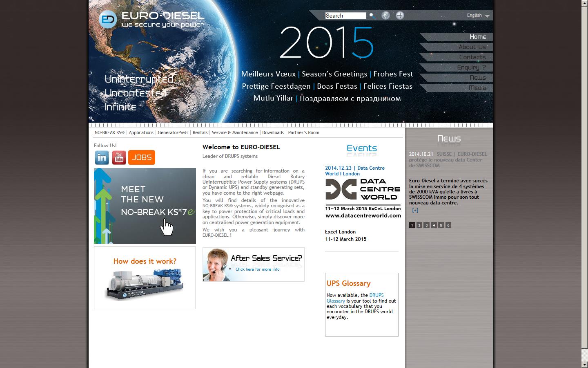Image resolution: width=588 pixels, height=368 pixels.
Task: Open the English language dropdown
Action: point(478,16)
